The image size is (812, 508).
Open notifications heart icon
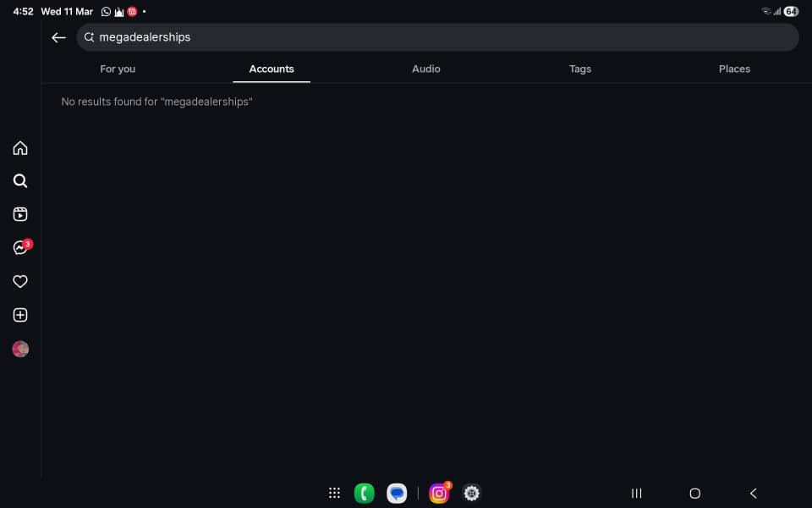pos(20,281)
